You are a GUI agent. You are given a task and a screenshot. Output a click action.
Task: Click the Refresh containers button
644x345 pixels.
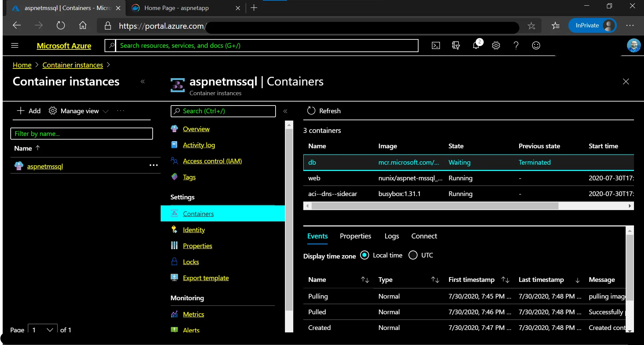(x=324, y=111)
